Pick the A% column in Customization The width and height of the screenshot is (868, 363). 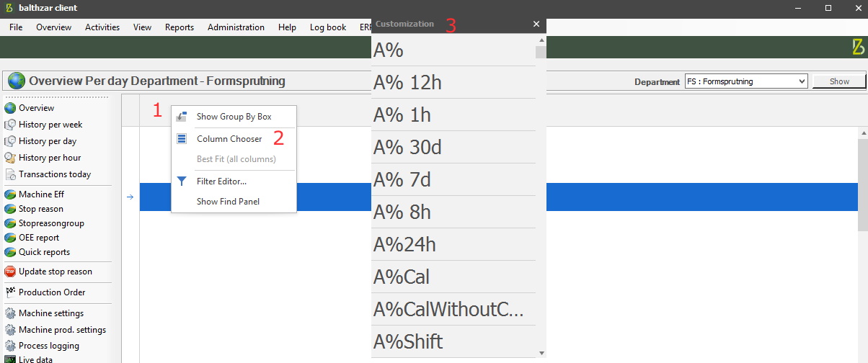tap(453, 50)
